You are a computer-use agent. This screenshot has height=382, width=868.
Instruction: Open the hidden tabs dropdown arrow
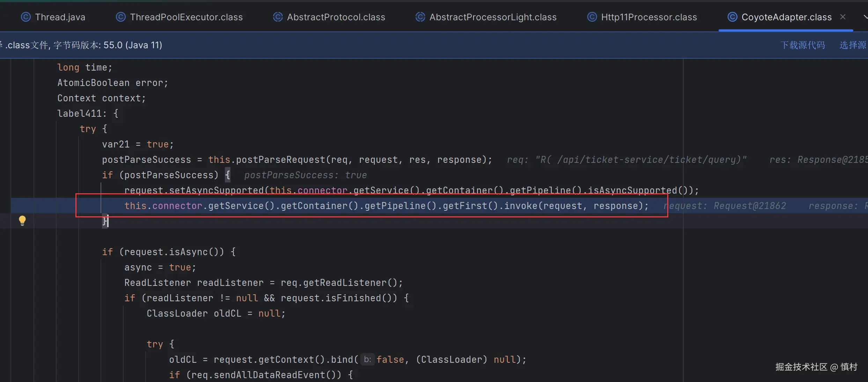(x=865, y=17)
